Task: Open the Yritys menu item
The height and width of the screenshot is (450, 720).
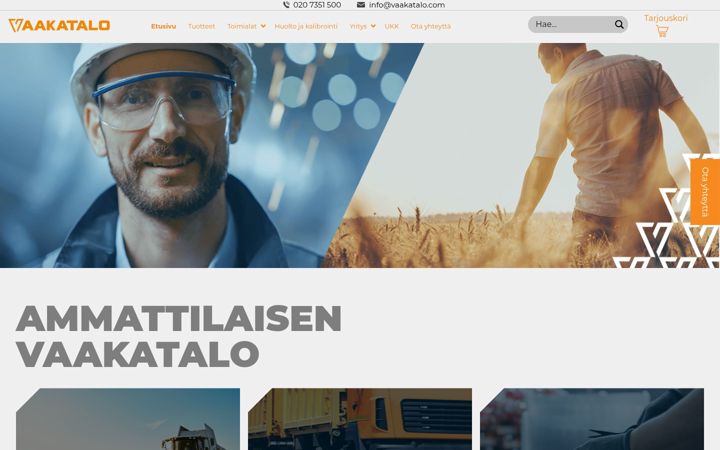Action: coord(358,26)
